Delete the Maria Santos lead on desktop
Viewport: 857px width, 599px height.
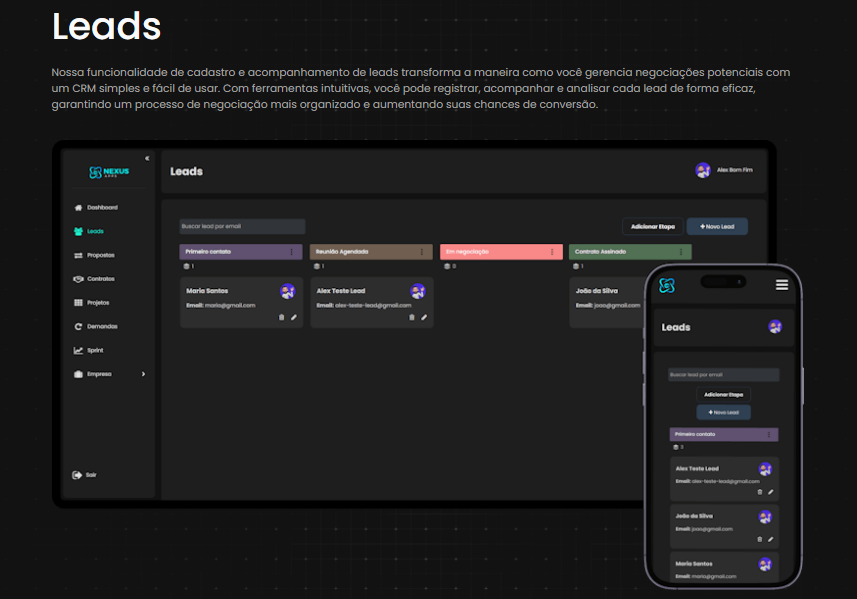click(281, 318)
